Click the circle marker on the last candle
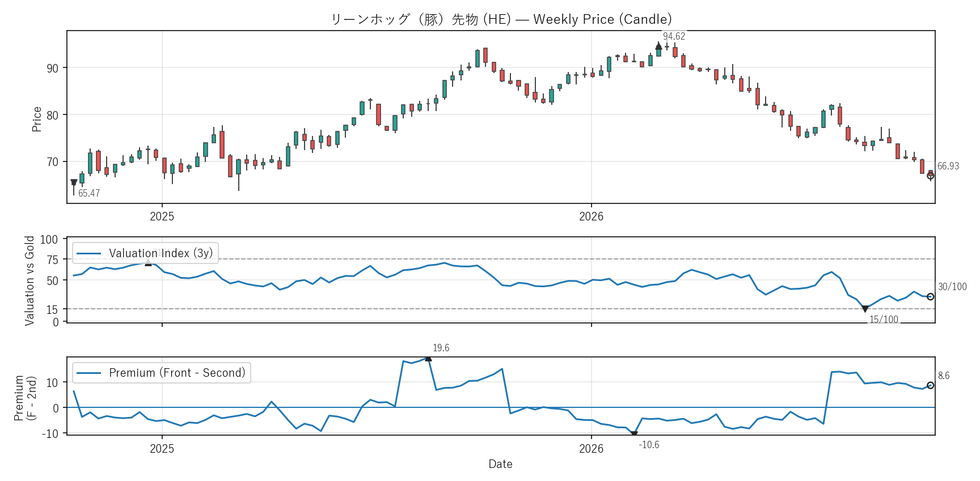Image resolution: width=980 pixels, height=481 pixels. [x=930, y=176]
